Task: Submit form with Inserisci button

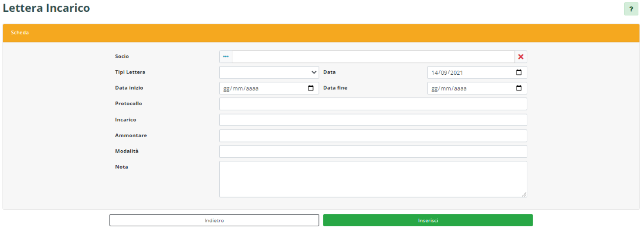Action: click(x=427, y=220)
